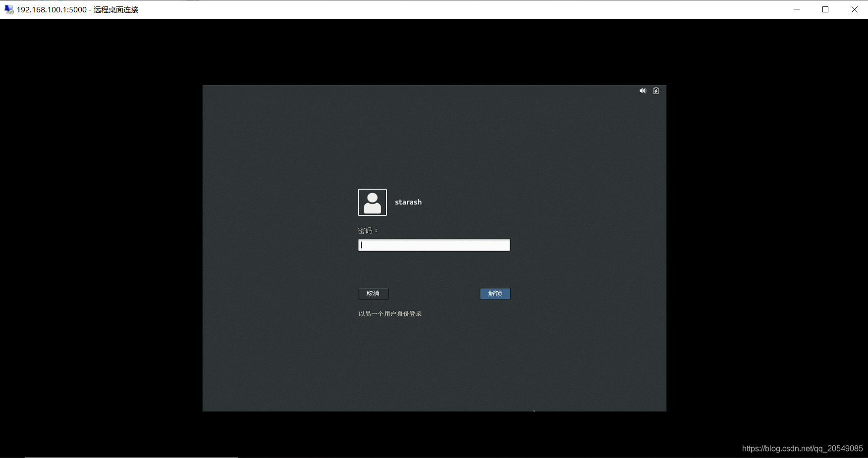This screenshot has width=868, height=458.
Task: Open the volume speaker icon
Action: (x=643, y=91)
